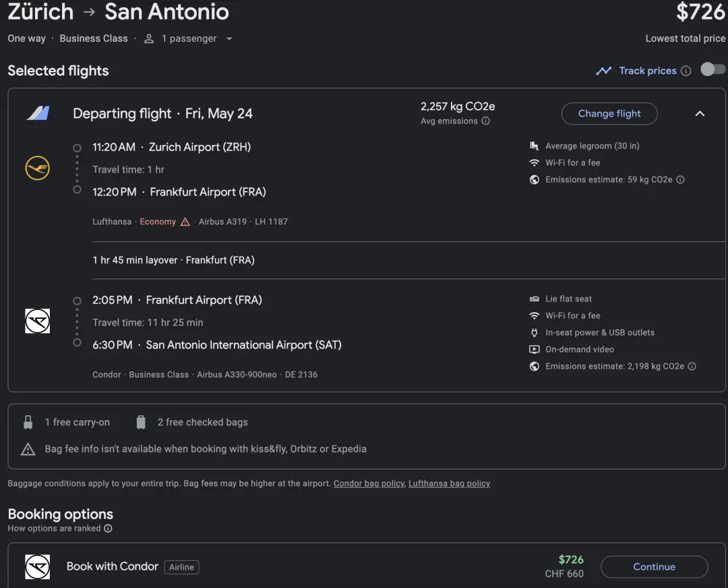Viewport: 728px width, 588px height.
Task: Open the passenger count dropdown
Action: (229, 39)
